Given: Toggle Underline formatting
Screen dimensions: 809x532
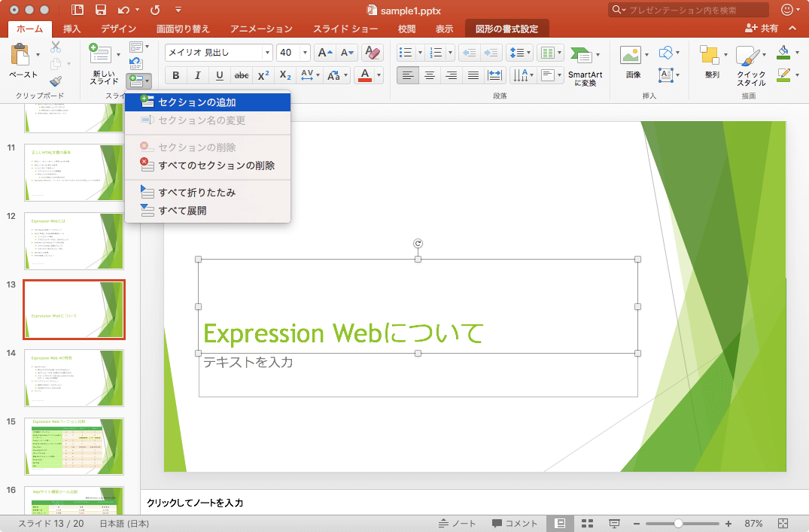Looking at the screenshot, I should pyautogui.click(x=219, y=75).
